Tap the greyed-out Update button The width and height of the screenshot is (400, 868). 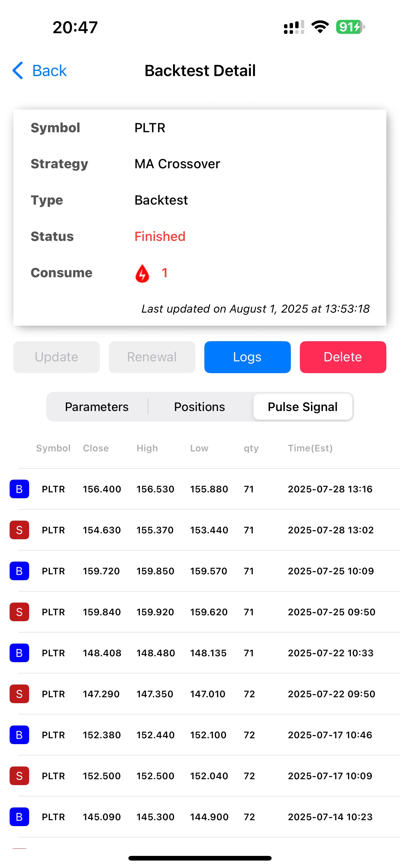coord(56,357)
